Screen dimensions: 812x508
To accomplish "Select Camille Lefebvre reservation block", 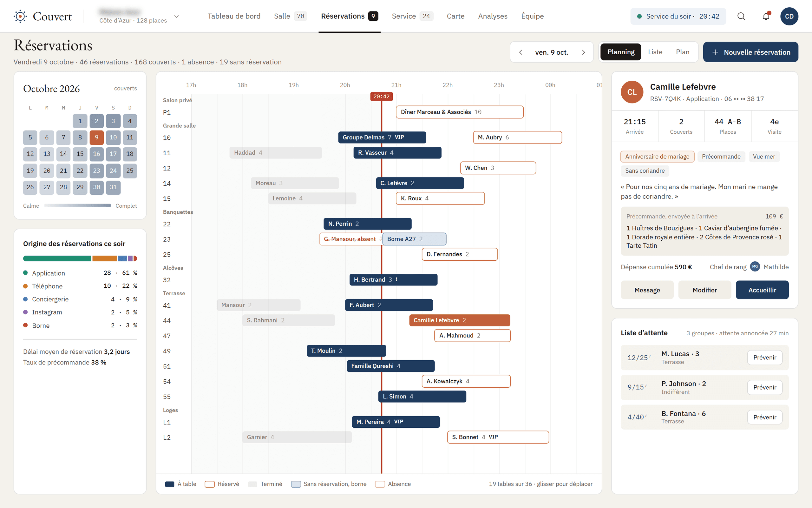I will point(460,320).
